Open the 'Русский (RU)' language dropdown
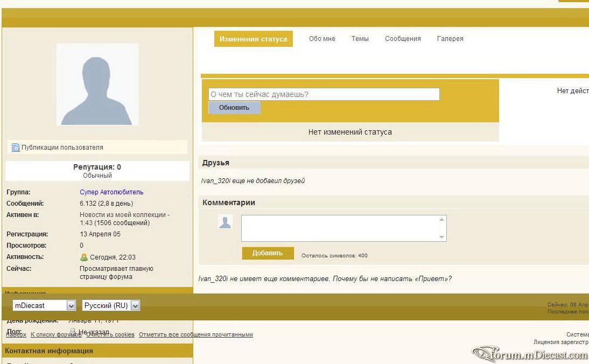 111,305
